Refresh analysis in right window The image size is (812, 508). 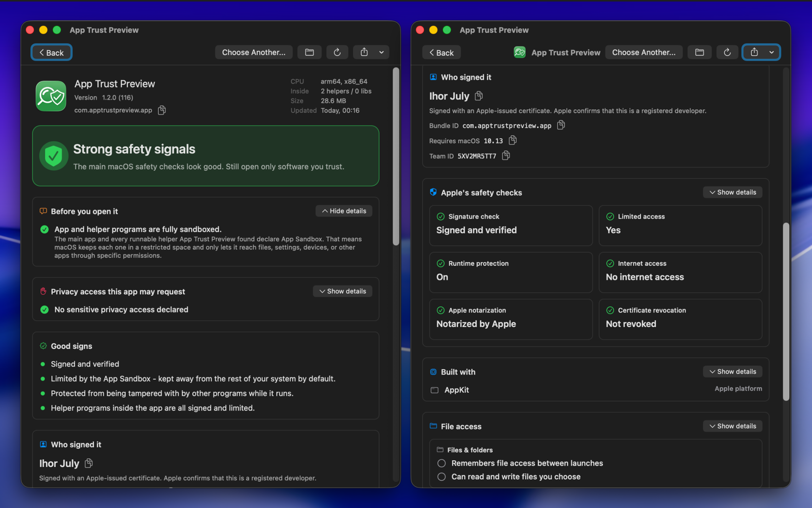click(727, 52)
